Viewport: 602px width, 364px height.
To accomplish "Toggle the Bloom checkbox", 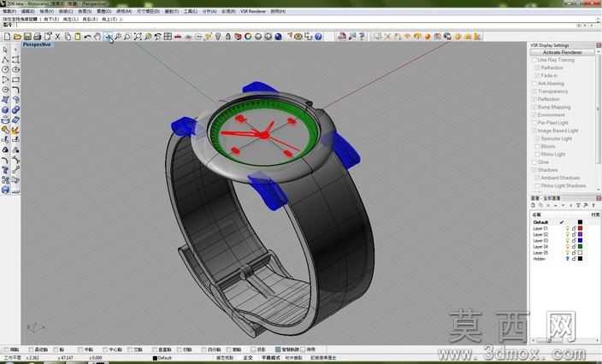I will tap(537, 146).
